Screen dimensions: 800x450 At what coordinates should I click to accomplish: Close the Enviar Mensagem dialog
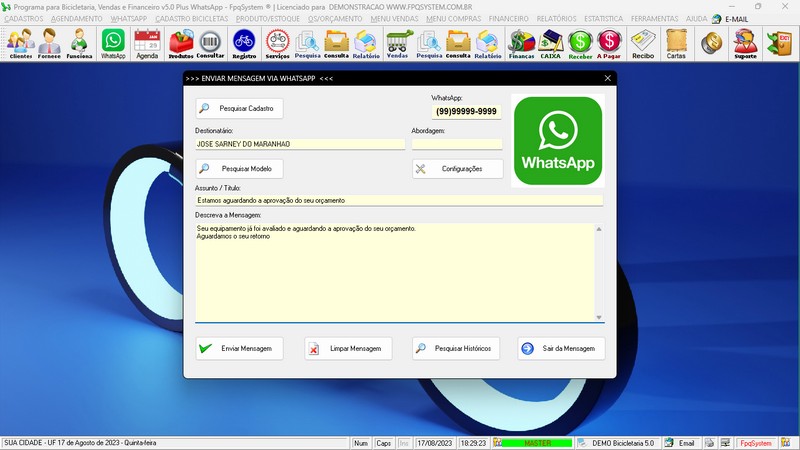coord(608,78)
